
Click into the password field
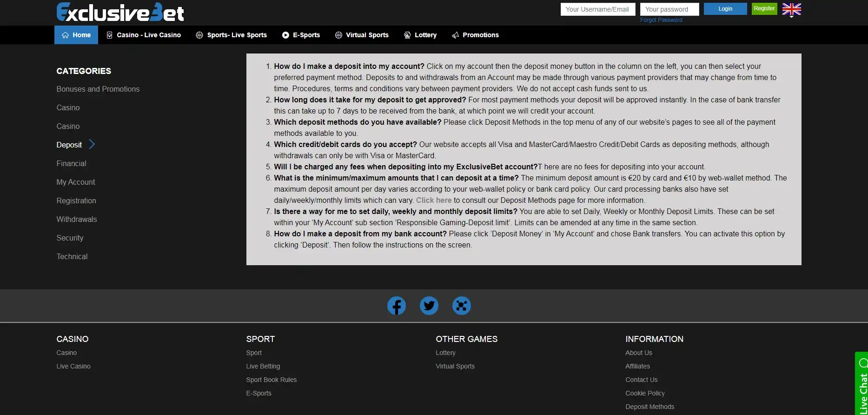pyautogui.click(x=669, y=9)
